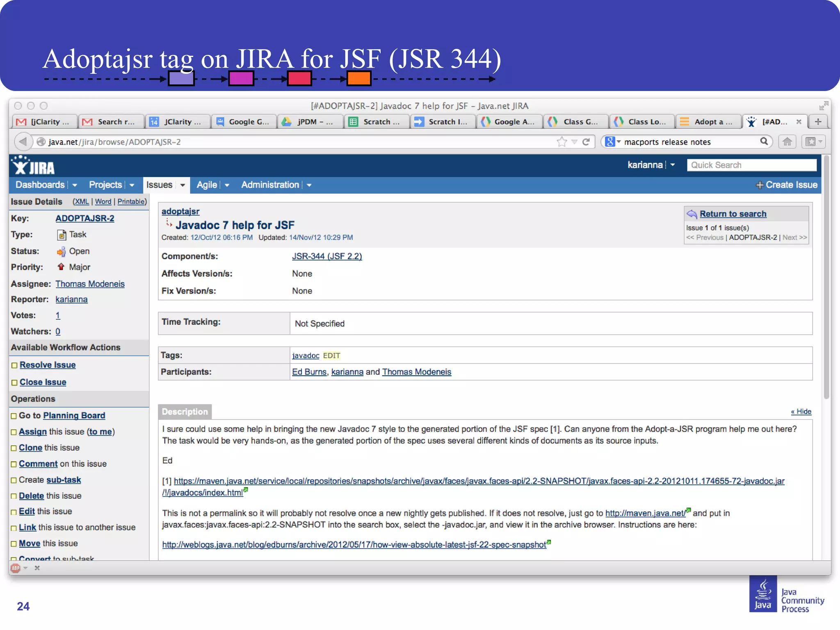Switch to the Adopt a ... tab

(x=708, y=122)
